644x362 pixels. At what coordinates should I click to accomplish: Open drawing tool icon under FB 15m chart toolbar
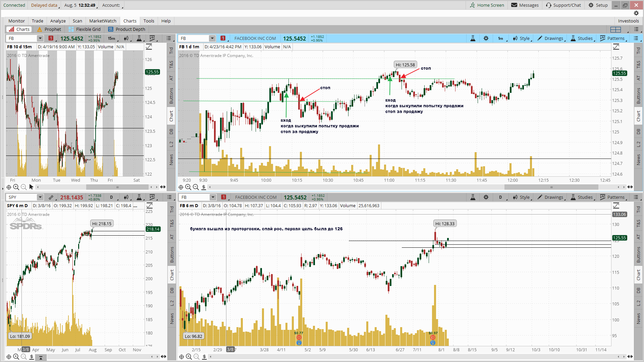[149, 47]
